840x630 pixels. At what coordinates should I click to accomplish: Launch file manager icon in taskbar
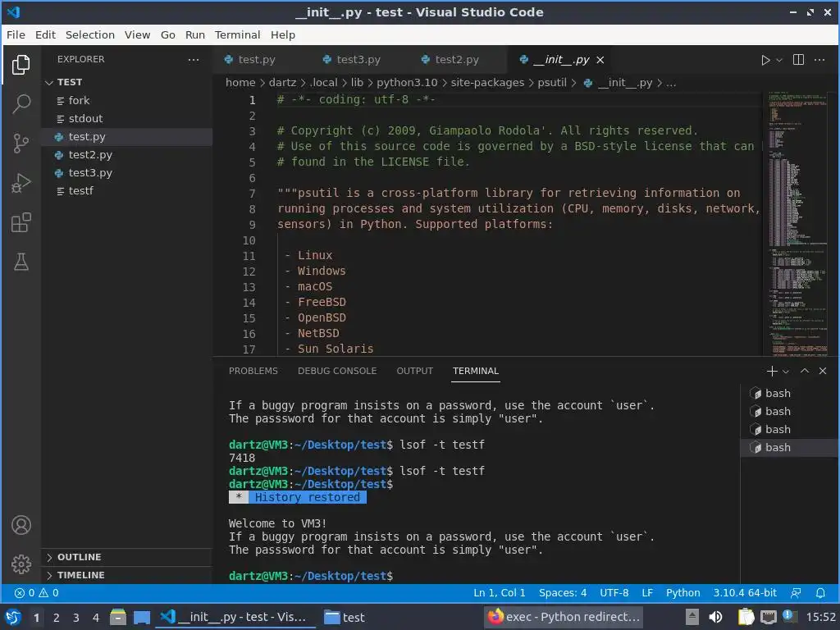(118, 617)
